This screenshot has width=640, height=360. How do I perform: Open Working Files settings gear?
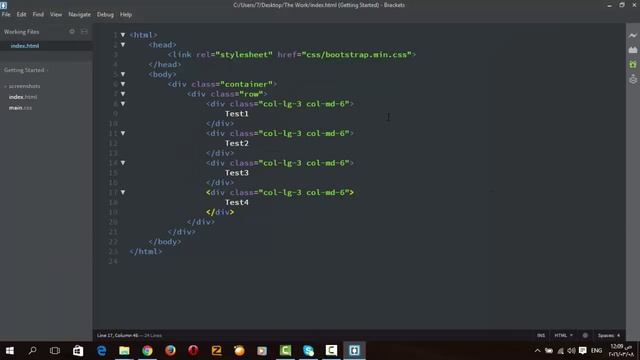click(x=72, y=31)
